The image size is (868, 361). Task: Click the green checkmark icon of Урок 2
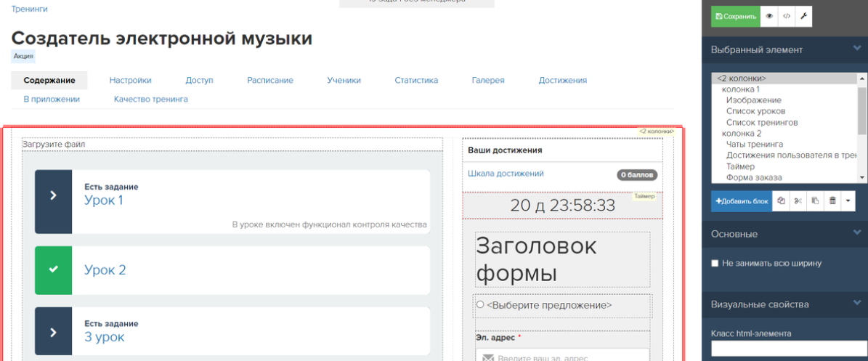(53, 270)
